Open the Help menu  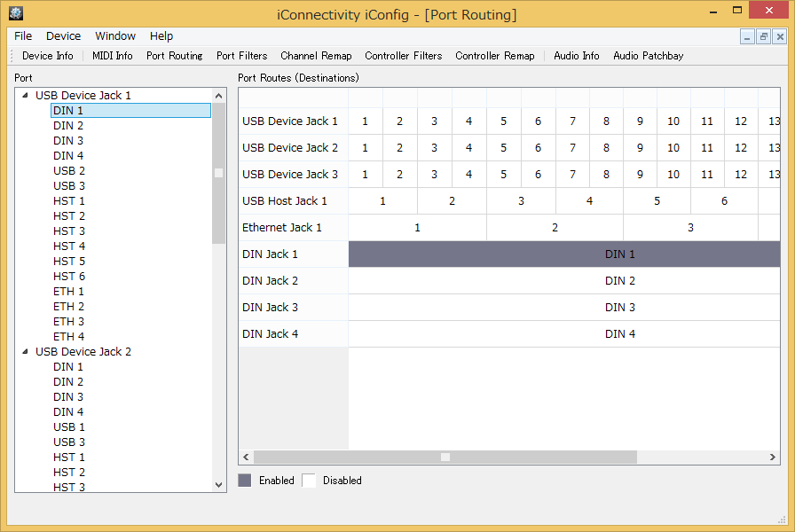[161, 36]
